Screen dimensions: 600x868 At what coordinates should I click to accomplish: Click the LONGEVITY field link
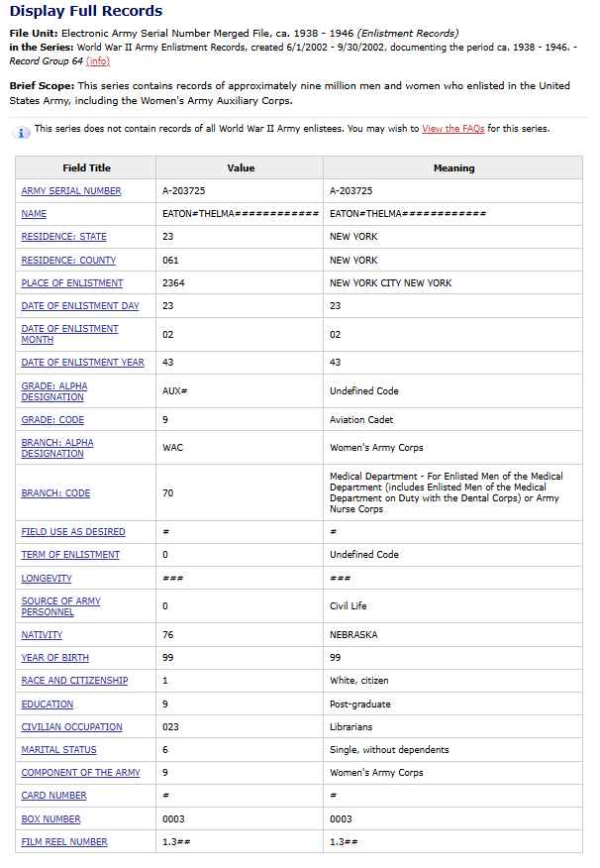coord(47,579)
